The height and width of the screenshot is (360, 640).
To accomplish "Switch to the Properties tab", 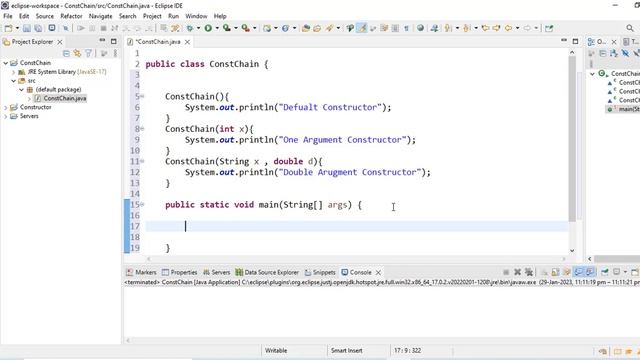I will [180, 272].
